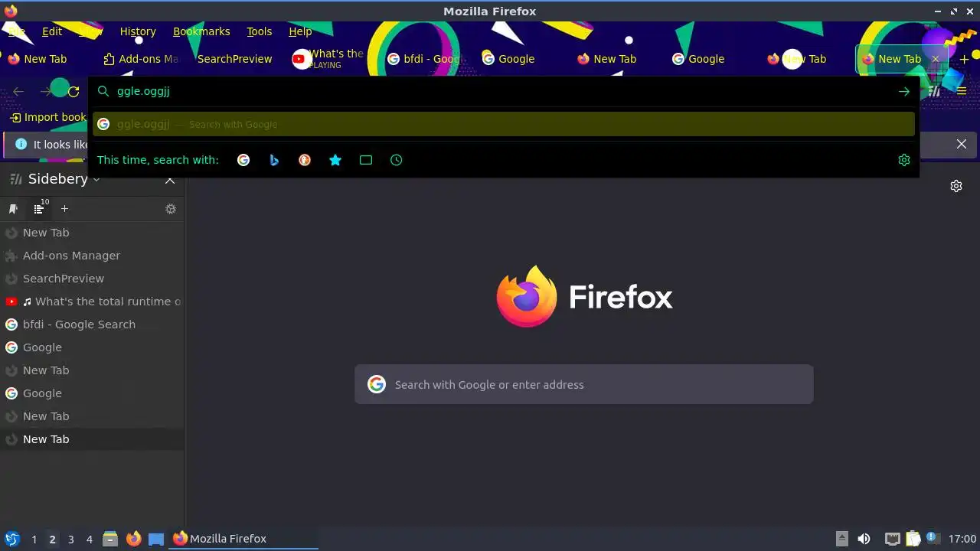Select the 'ggle.oggjj — Search with Google' suggestion
The width and height of the screenshot is (980, 551).
point(504,124)
